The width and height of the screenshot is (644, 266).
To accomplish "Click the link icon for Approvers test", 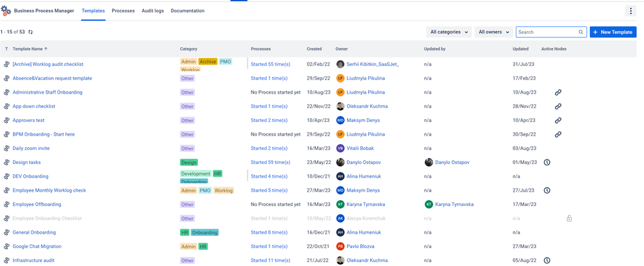I will (x=558, y=121).
